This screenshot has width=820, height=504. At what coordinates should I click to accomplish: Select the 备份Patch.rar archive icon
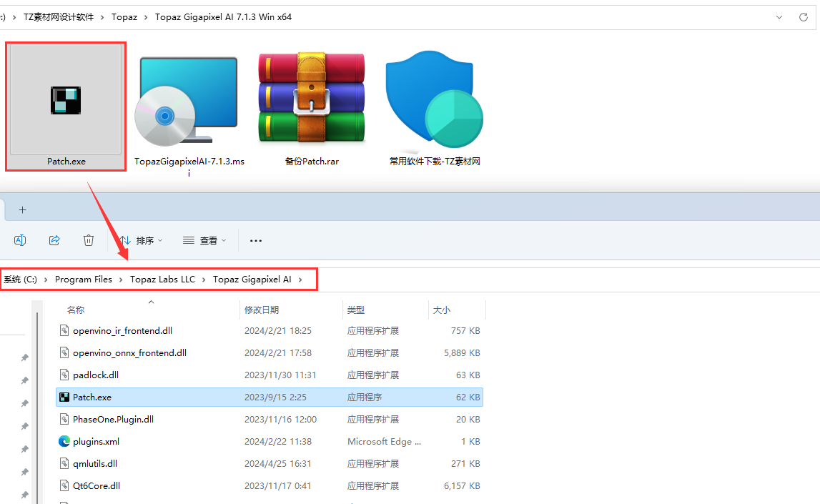(x=312, y=98)
